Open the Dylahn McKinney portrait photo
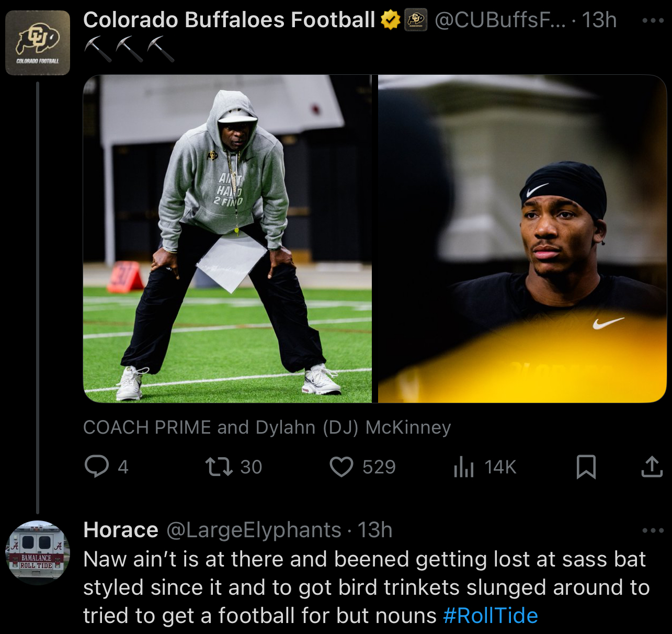672x634 pixels. coord(522,239)
